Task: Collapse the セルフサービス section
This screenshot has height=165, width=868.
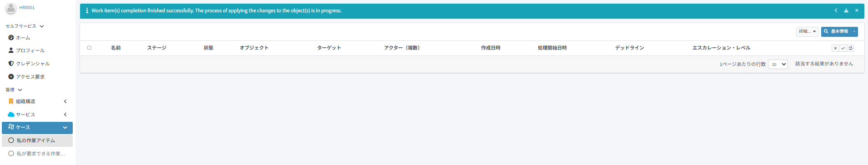Action: click(42, 26)
